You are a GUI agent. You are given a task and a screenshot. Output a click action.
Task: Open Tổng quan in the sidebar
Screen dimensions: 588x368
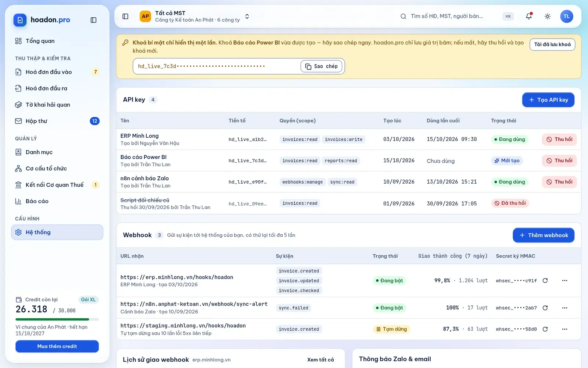57,41
